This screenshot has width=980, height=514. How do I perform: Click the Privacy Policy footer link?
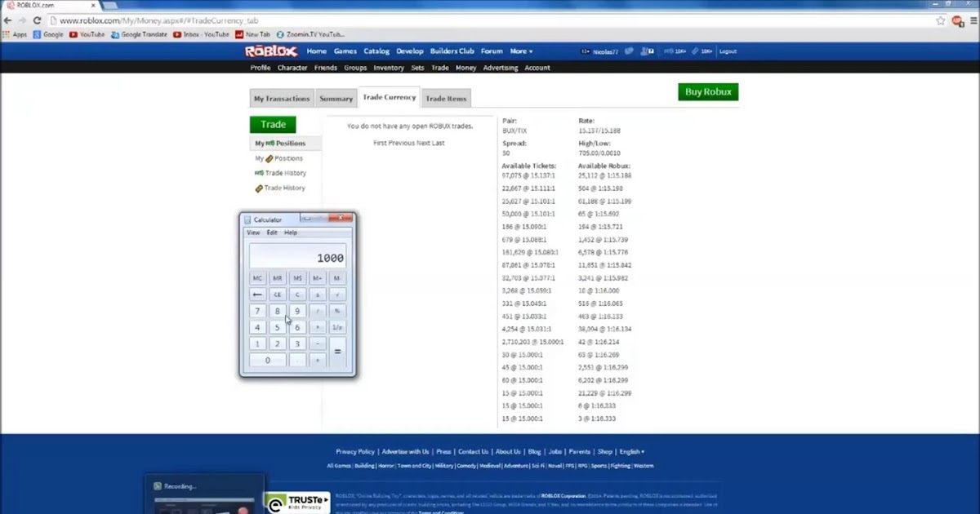[x=355, y=451]
